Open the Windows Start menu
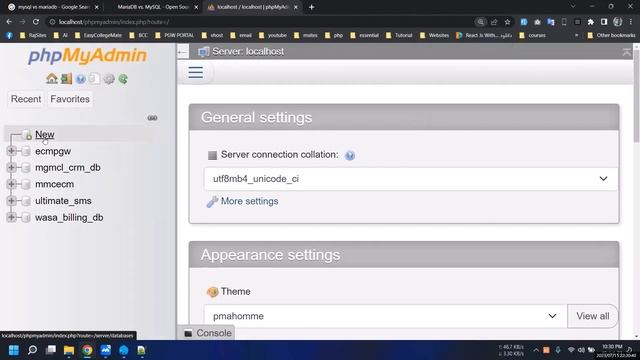 pos(13,350)
